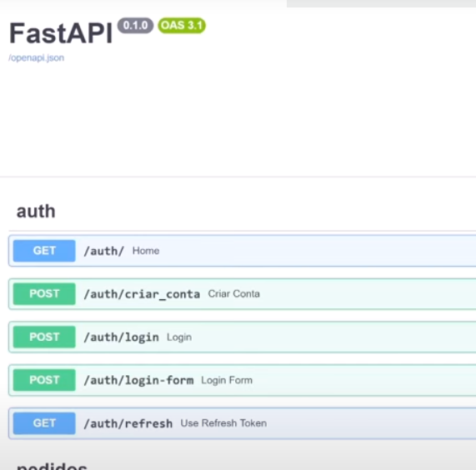Click the POST badge for /auth/login
Screen dimensions: 476x470
(x=44, y=337)
